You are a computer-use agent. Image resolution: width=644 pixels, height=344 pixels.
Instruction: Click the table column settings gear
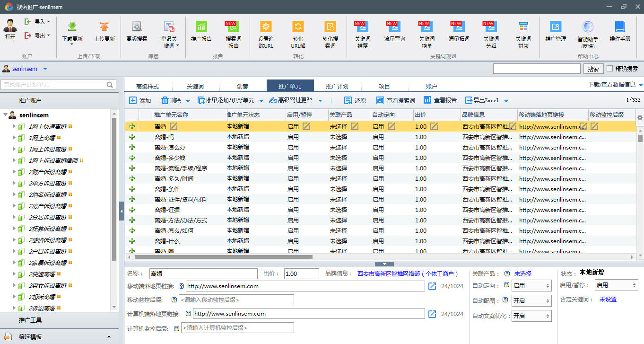pos(640,117)
